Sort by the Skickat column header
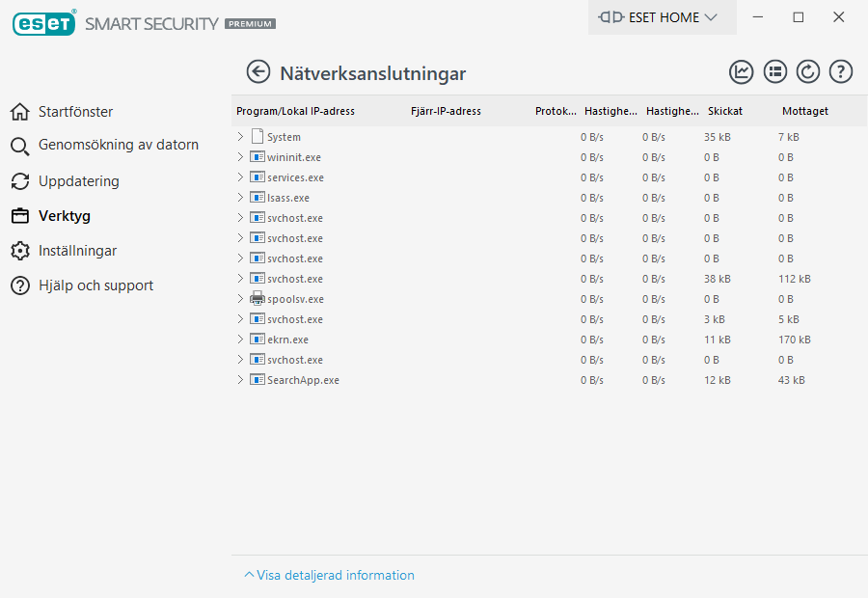 click(725, 111)
